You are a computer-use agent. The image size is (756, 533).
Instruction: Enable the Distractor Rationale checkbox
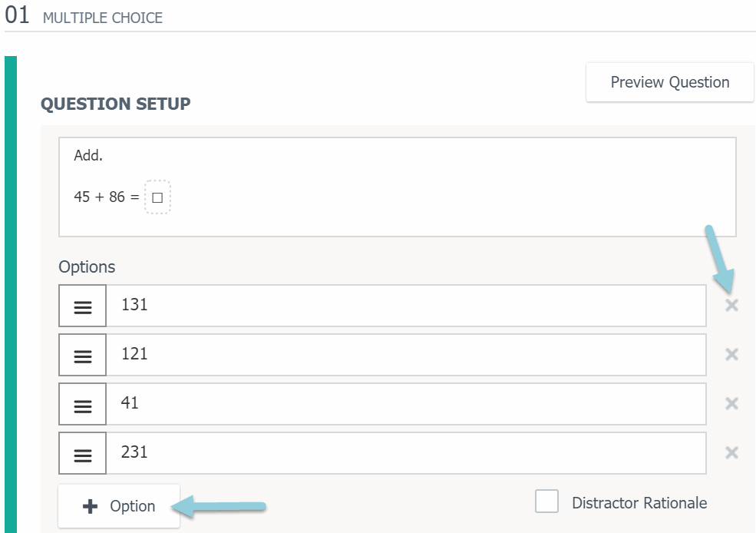[x=546, y=502]
